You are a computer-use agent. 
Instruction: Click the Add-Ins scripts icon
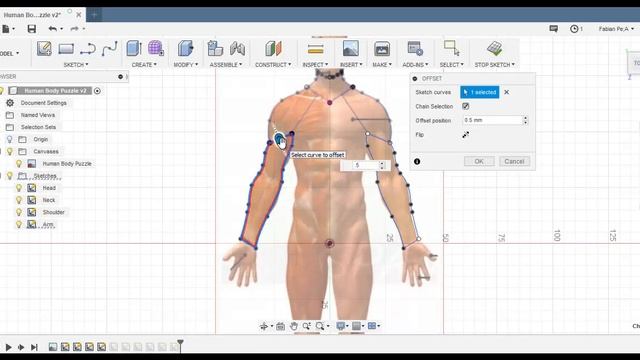[x=415, y=49]
